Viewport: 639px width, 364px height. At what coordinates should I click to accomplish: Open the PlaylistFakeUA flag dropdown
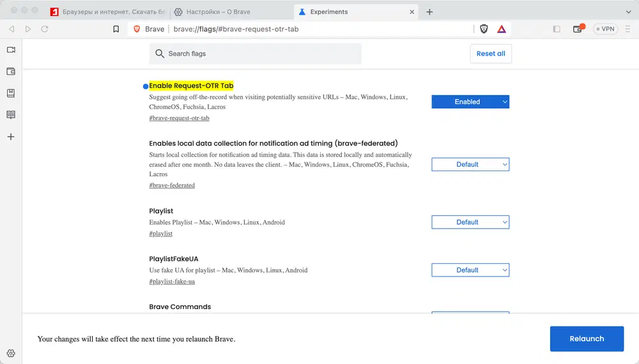470,270
